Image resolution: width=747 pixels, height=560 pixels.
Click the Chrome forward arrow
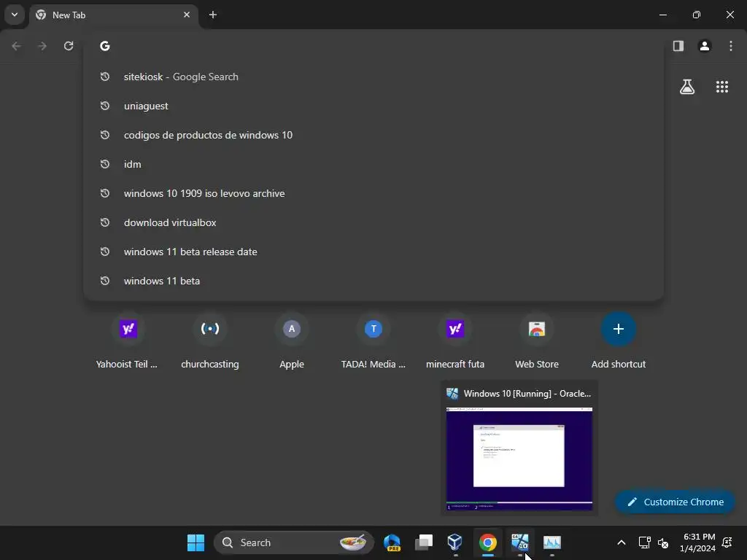(x=42, y=46)
